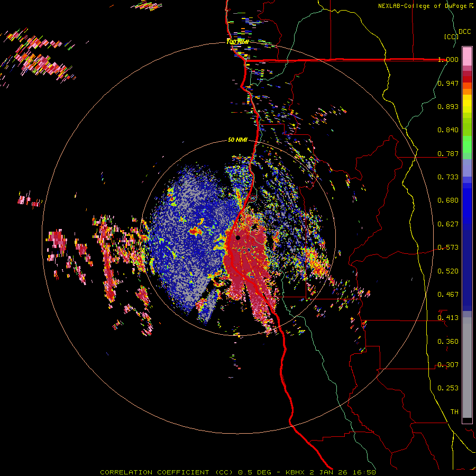
Task: Click the 0.893 legend value
Action: click(448, 106)
